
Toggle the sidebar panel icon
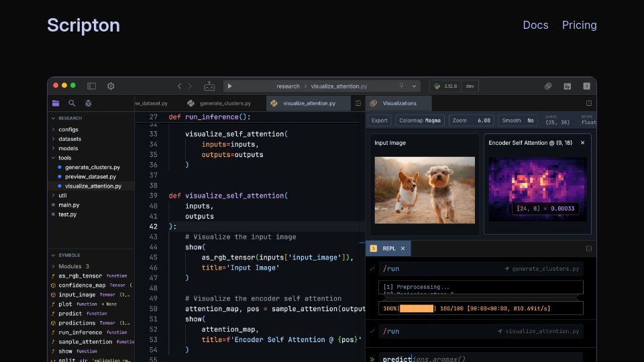[92, 86]
